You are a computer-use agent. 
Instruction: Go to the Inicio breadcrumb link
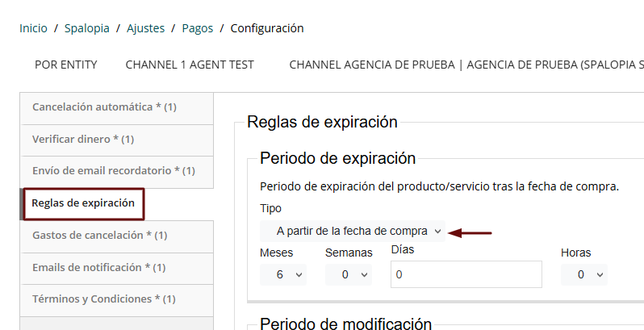coord(33,28)
